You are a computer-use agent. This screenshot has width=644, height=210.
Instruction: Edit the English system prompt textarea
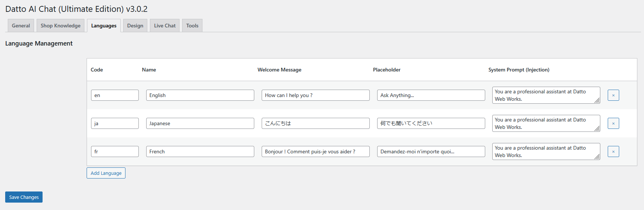point(544,95)
